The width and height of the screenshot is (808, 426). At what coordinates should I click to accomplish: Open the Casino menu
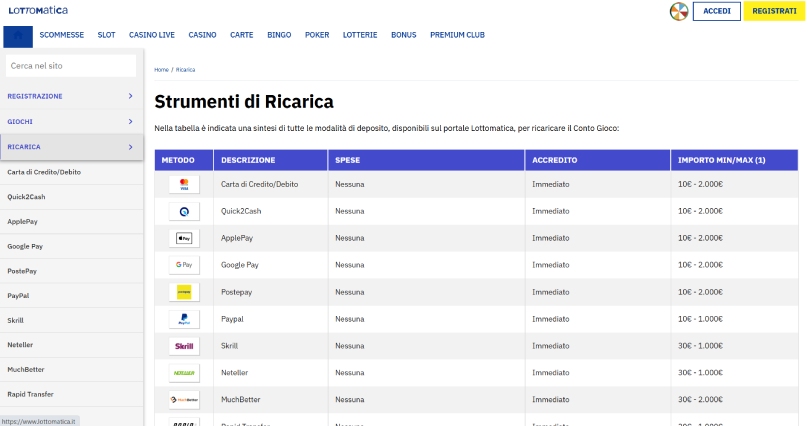pyautogui.click(x=202, y=35)
